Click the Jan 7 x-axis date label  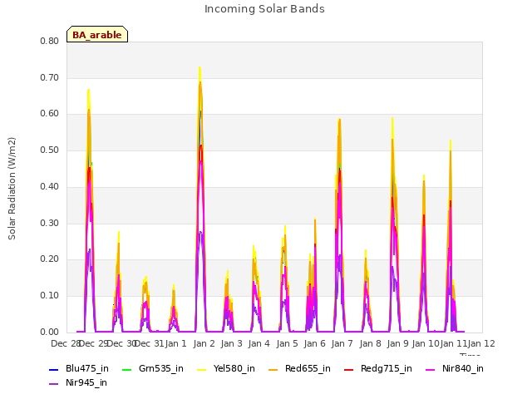coord(342,343)
